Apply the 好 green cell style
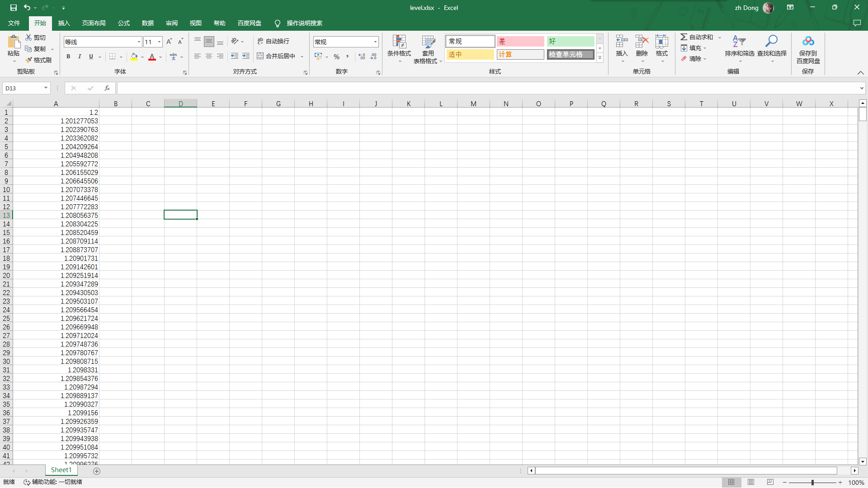The width and height of the screenshot is (868, 488). point(570,41)
